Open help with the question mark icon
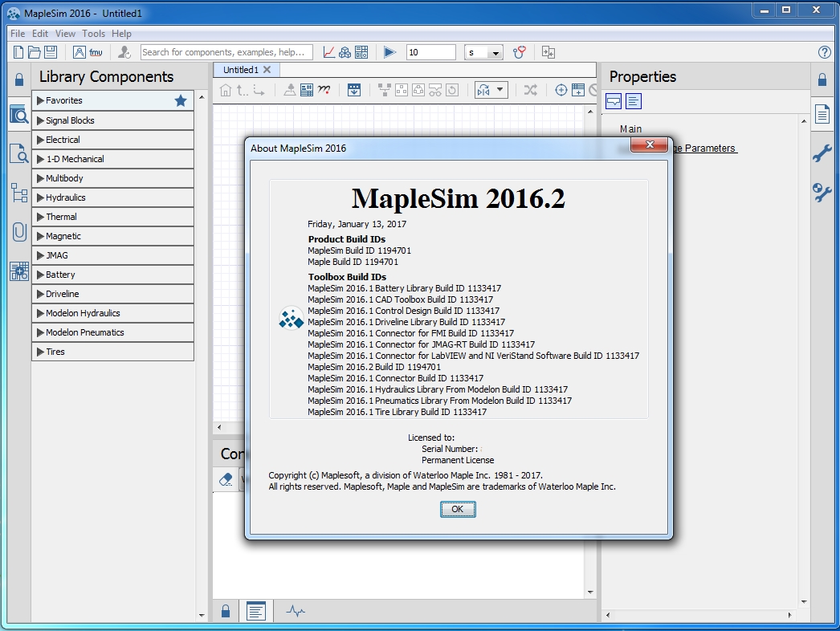This screenshot has height=631, width=840. coord(825,52)
